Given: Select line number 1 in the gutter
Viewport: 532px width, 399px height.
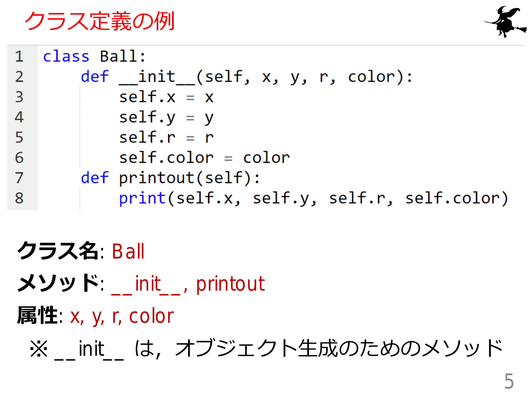Looking at the screenshot, I should point(19,56).
